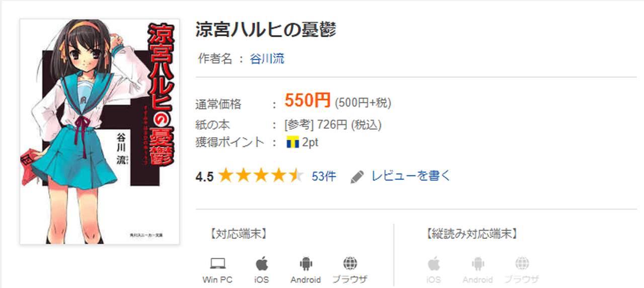This screenshot has height=288, width=644.
Task: Click the T-point logo icon
Action: click(292, 142)
